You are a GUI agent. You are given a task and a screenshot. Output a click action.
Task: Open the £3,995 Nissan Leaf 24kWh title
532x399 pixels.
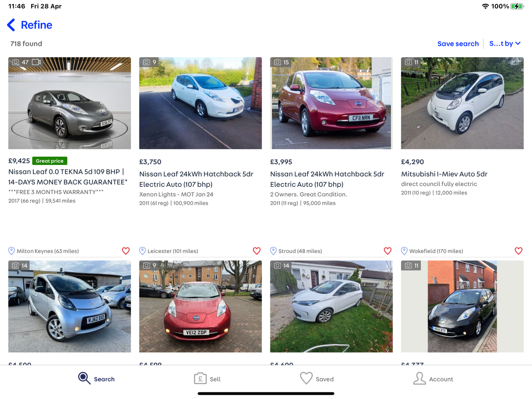(x=327, y=179)
